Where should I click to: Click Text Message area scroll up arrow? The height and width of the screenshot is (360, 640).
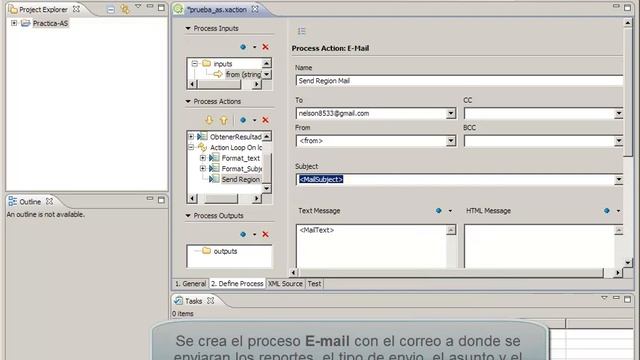[451, 230]
